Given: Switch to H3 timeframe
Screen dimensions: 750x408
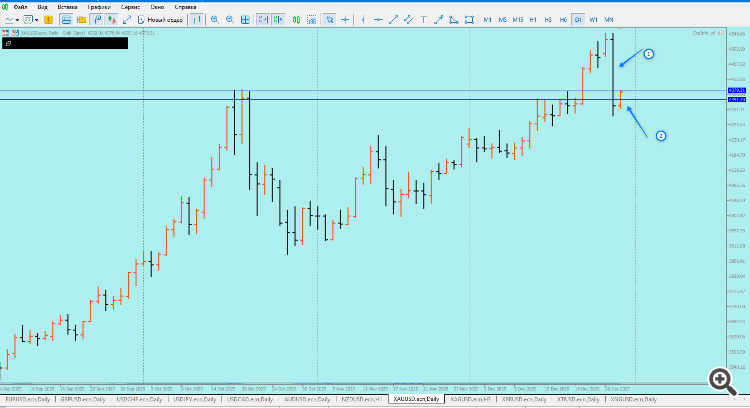Looking at the screenshot, I should (548, 20).
